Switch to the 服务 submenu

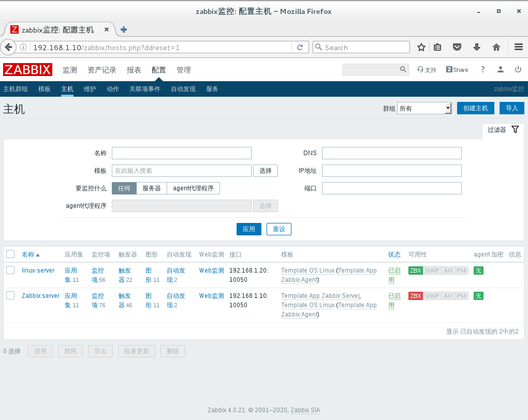click(212, 89)
